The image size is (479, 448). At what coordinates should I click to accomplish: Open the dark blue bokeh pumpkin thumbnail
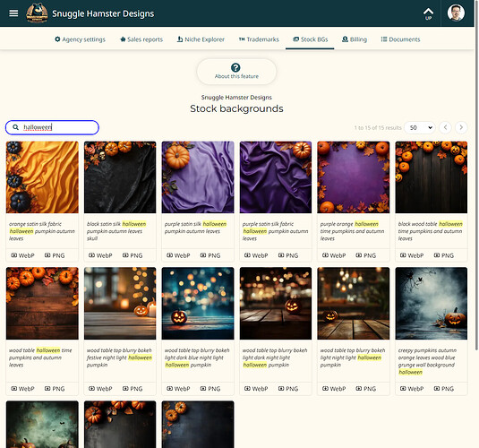pyautogui.click(x=198, y=304)
